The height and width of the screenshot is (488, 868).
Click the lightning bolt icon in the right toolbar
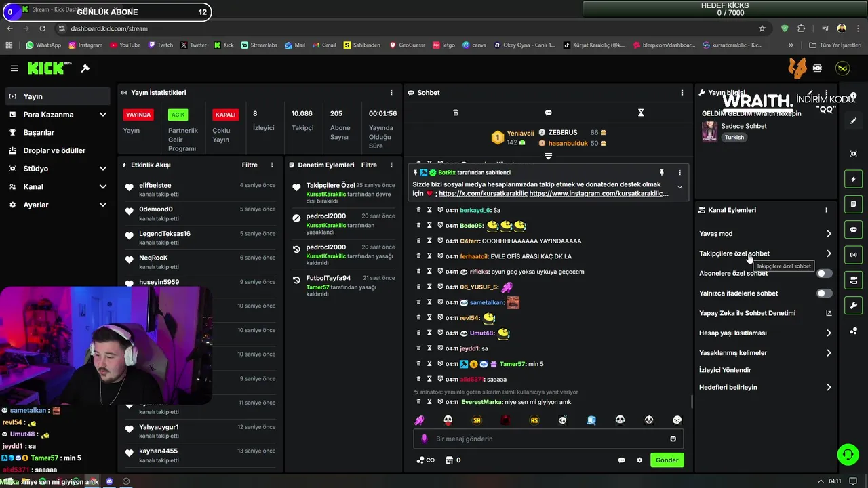[854, 179]
